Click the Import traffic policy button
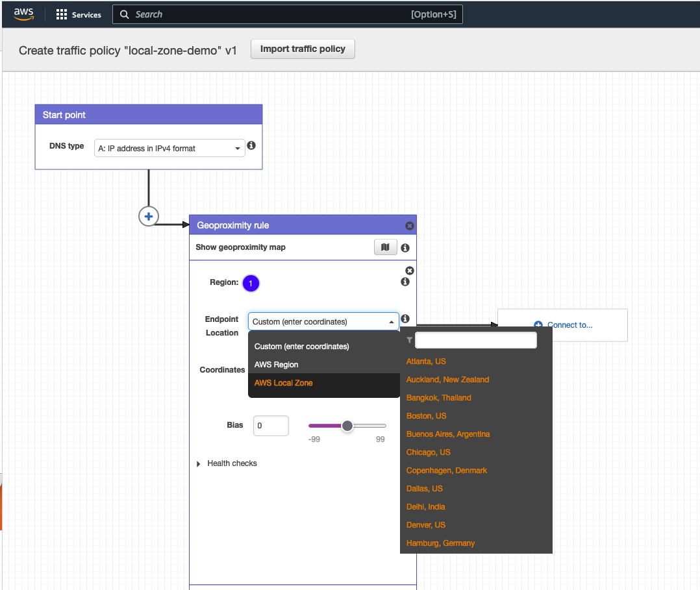This screenshot has height=590, width=700. [303, 49]
